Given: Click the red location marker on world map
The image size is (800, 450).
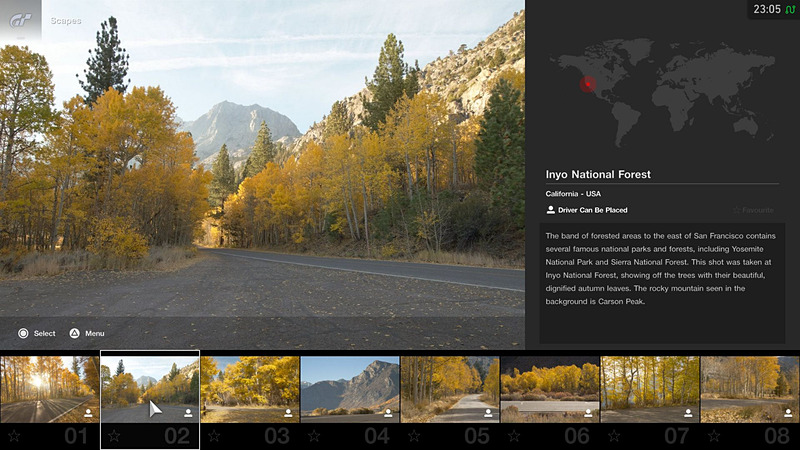Looking at the screenshot, I should tap(588, 84).
